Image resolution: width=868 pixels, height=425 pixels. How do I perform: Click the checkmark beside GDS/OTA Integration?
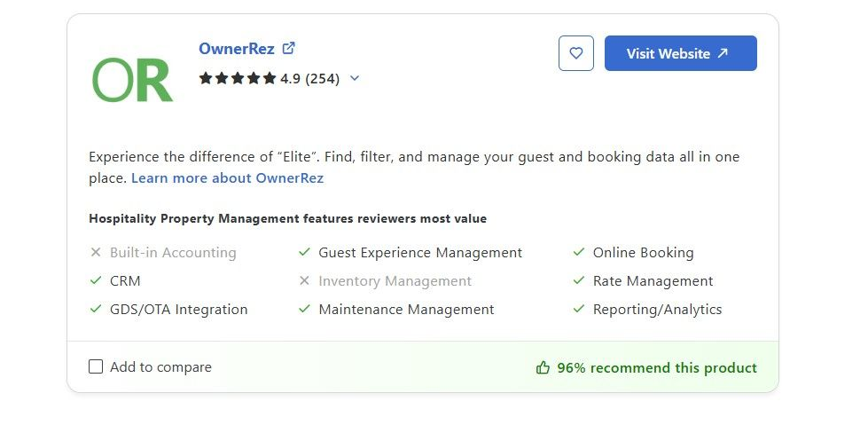pos(96,309)
